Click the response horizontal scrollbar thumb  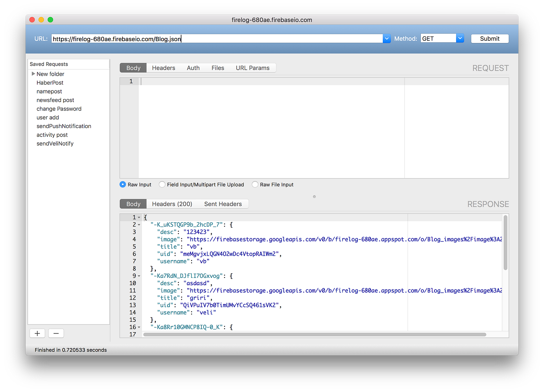click(315, 335)
